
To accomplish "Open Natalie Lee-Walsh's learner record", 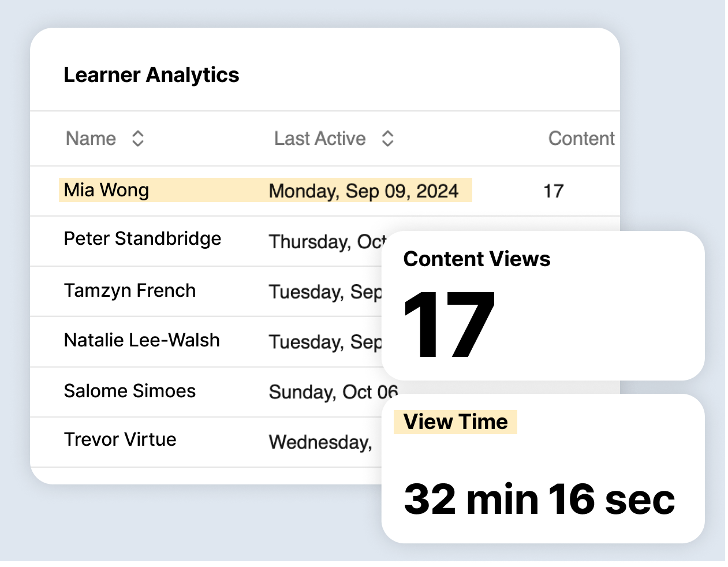I will [x=141, y=340].
